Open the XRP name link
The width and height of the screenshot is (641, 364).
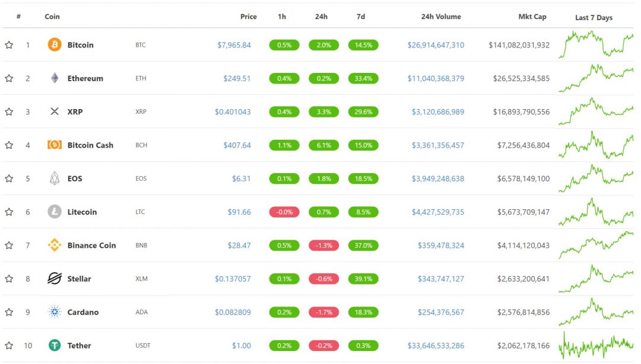(x=75, y=111)
